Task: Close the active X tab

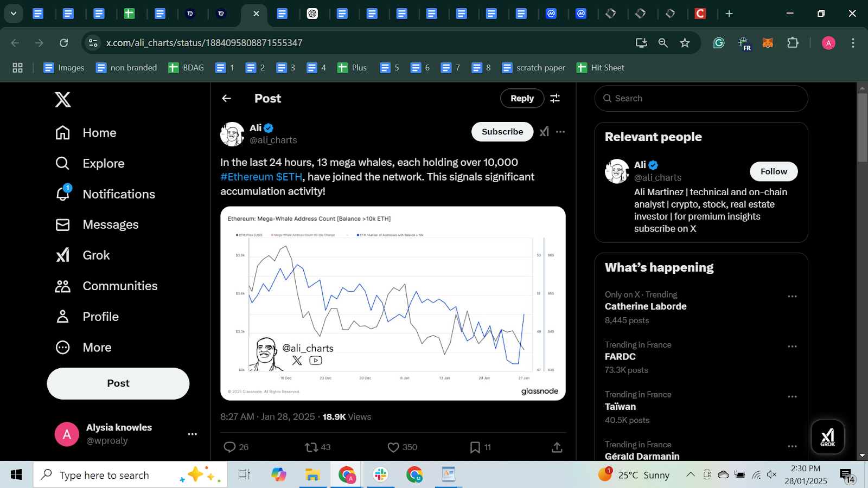Action: (256, 14)
